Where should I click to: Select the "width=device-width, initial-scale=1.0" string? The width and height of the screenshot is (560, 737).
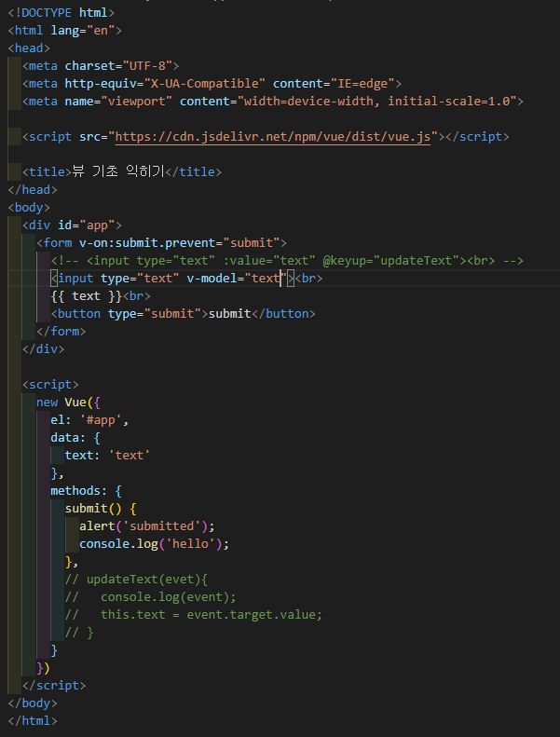coord(376,102)
